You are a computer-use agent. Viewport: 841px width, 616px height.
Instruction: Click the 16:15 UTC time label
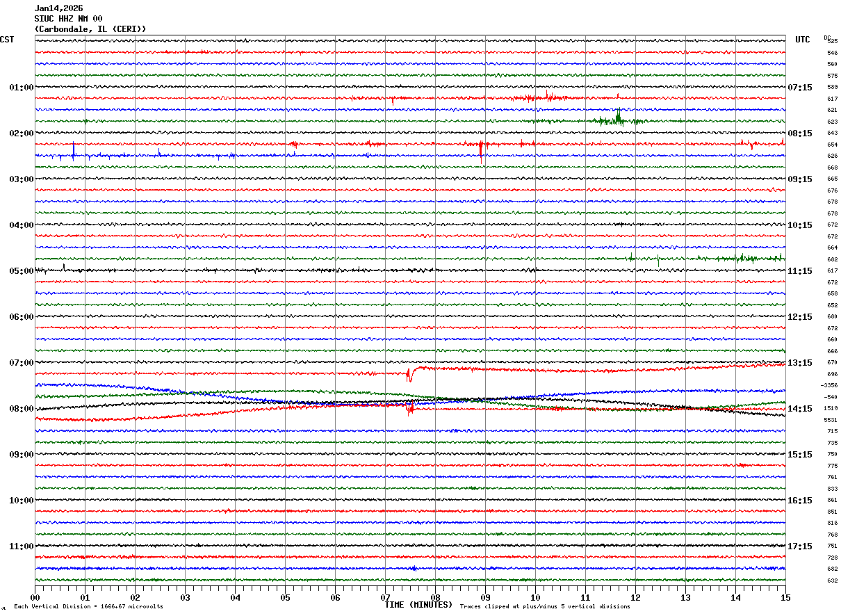[x=800, y=501]
